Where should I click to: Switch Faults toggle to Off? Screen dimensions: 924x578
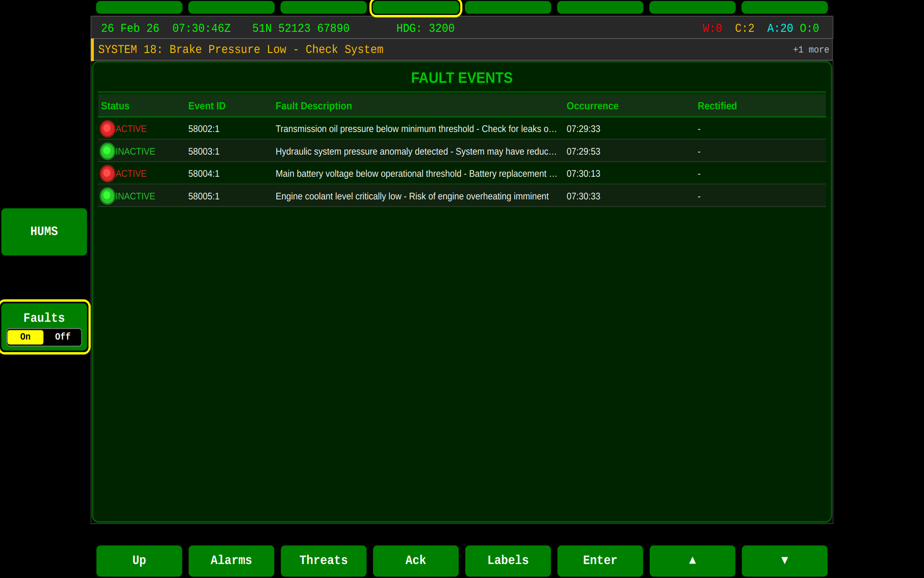point(63,337)
